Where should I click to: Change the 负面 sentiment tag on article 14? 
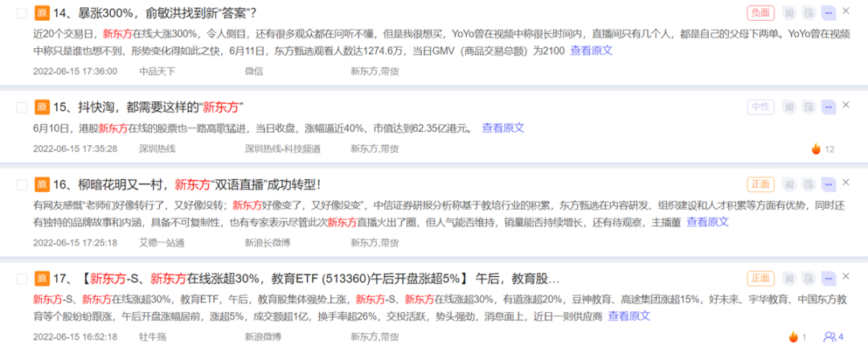tap(760, 13)
